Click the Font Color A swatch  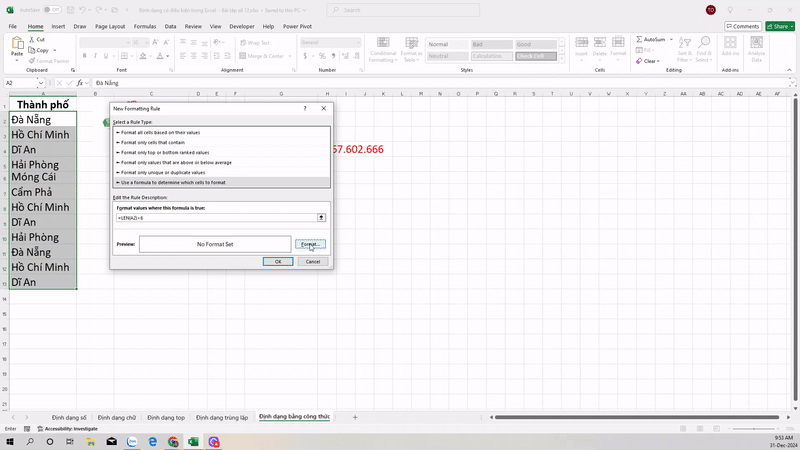pos(160,56)
